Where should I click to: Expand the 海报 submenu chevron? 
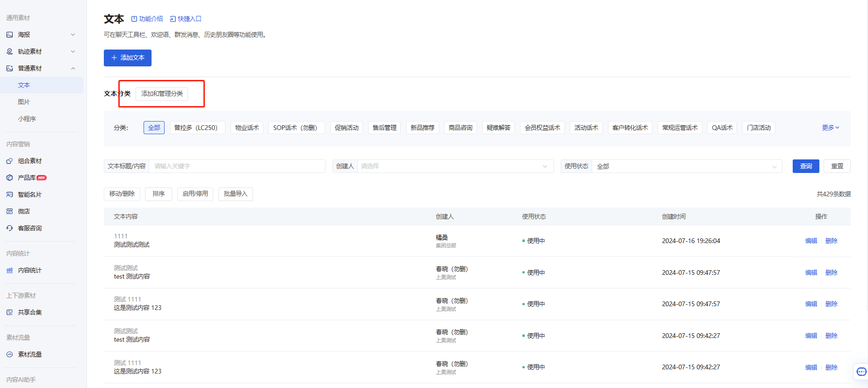pos(73,35)
